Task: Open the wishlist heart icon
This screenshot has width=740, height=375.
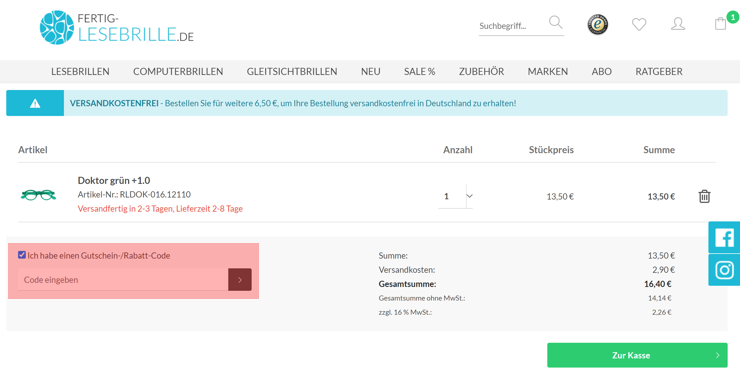Action: tap(639, 24)
